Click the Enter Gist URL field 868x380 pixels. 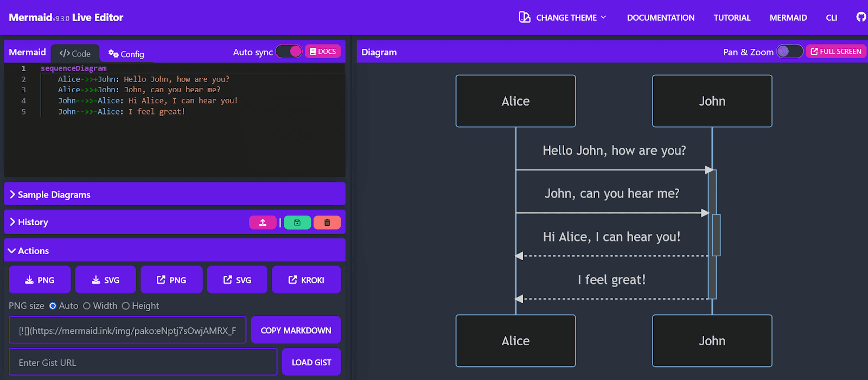point(143,362)
